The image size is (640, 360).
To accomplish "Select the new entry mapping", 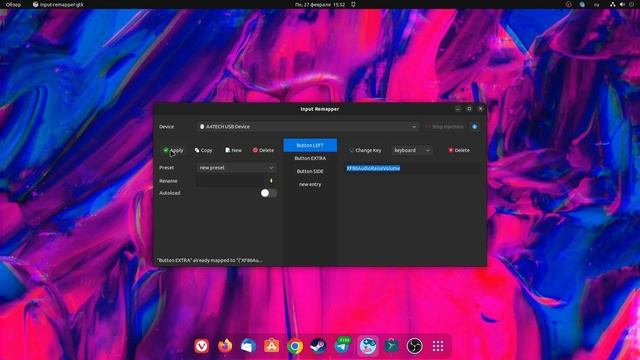I will click(x=310, y=184).
